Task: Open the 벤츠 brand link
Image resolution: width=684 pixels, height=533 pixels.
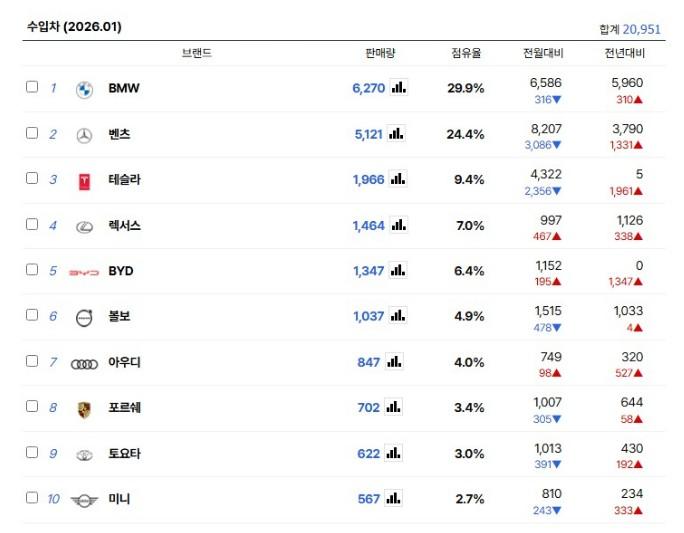Action: (119, 134)
